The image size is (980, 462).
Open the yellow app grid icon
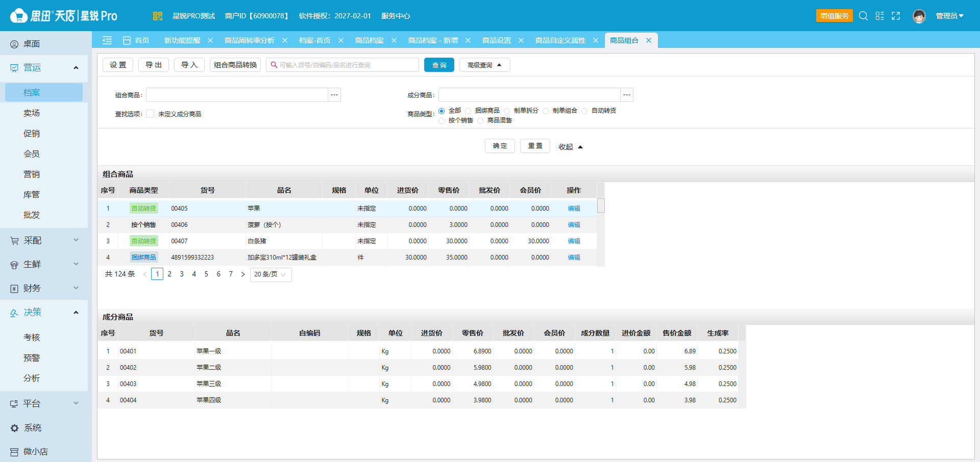point(157,16)
